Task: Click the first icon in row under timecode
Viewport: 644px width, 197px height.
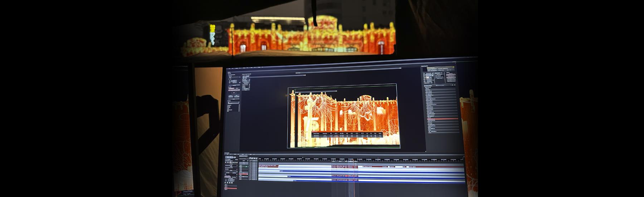Action: [226, 162]
